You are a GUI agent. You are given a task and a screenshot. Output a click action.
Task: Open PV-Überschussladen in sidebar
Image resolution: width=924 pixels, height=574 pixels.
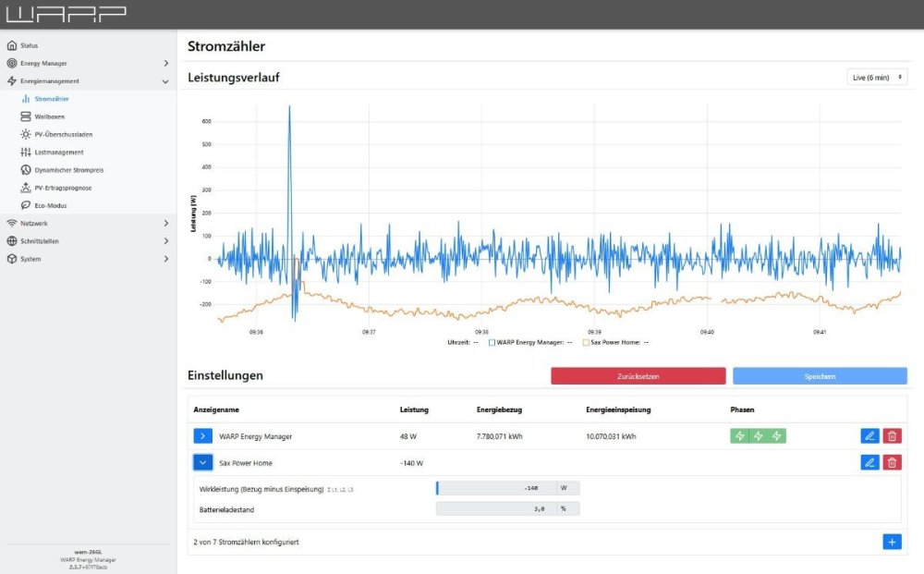pyautogui.click(x=63, y=134)
